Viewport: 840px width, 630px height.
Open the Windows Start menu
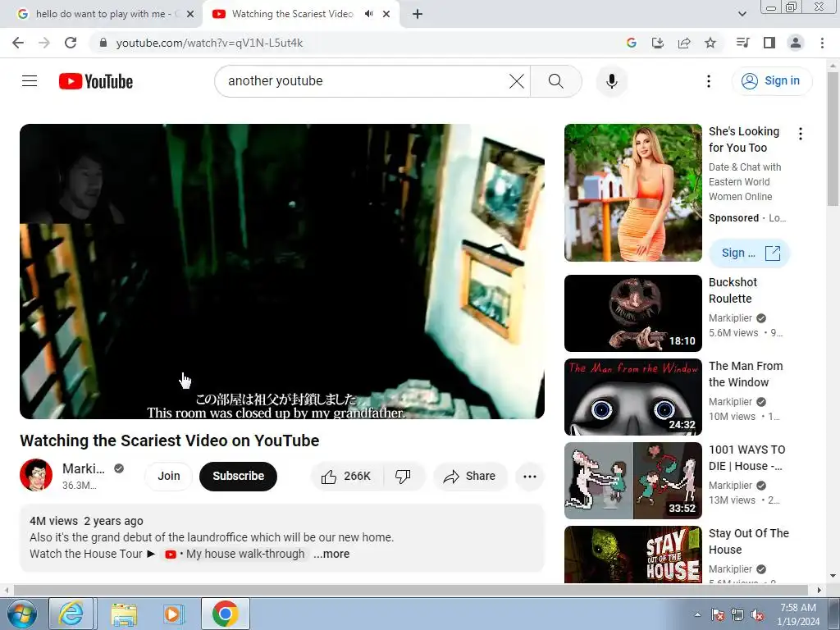coord(21,614)
